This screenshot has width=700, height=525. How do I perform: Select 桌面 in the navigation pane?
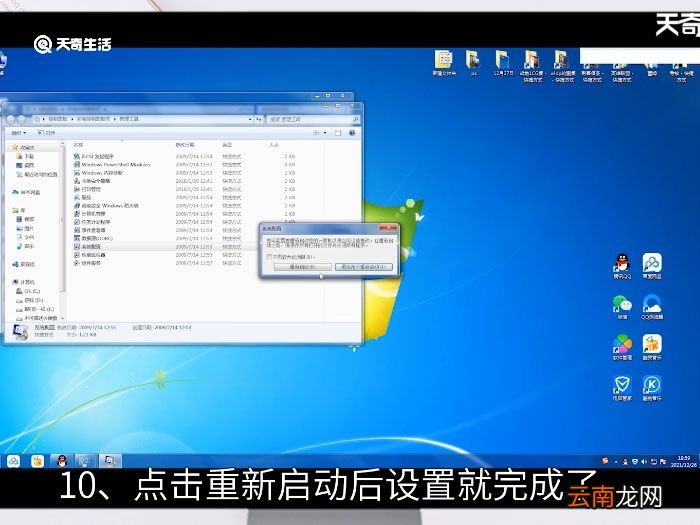[x=25, y=165]
